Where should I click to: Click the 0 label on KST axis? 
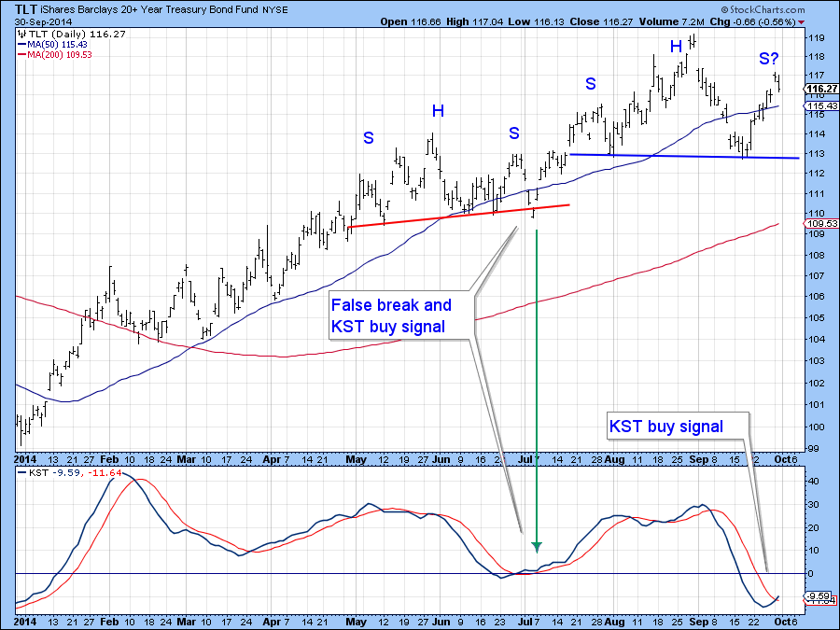(x=810, y=574)
